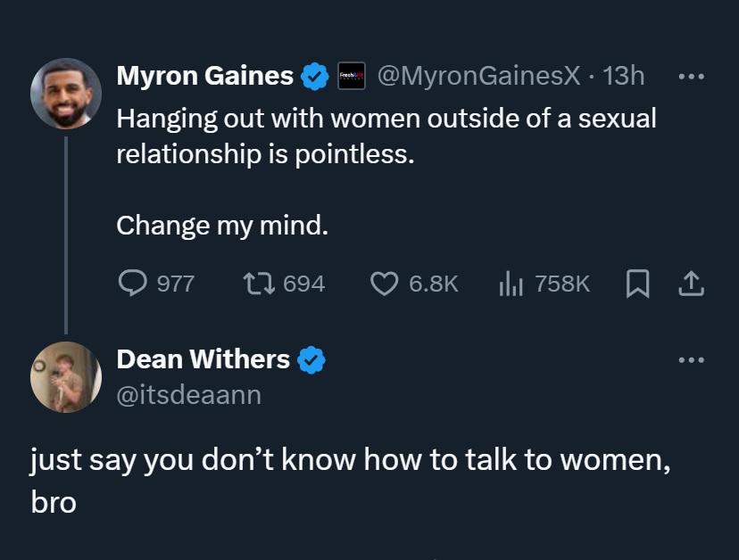Open Myron Gaines profile picture
The height and width of the screenshot is (560, 739).
66,94
